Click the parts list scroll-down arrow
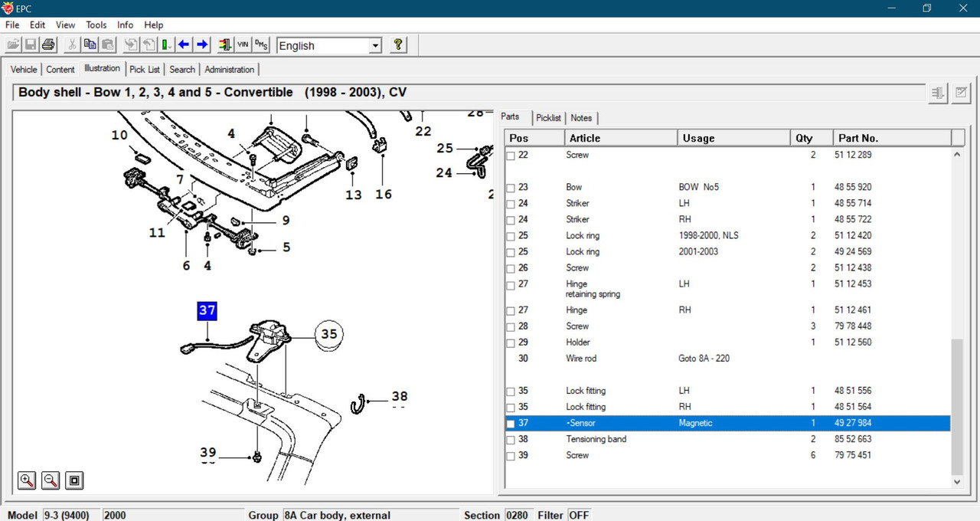This screenshot has width=980, height=521. 957,482
